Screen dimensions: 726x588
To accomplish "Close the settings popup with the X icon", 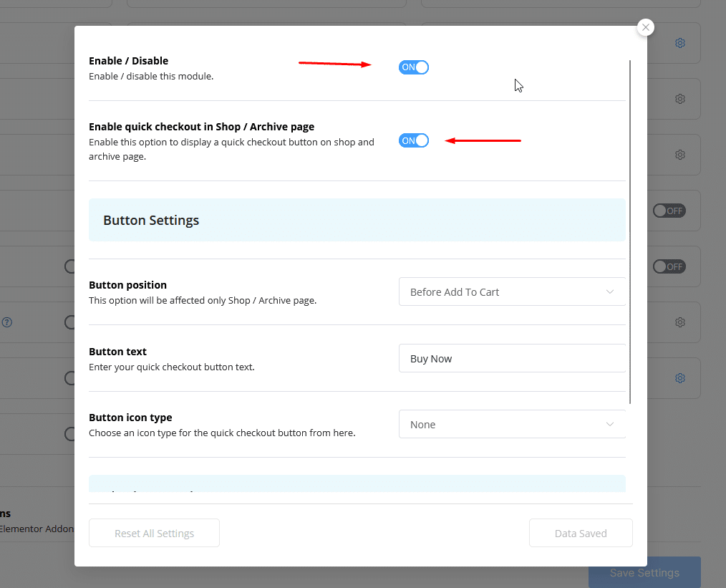I will tap(646, 27).
